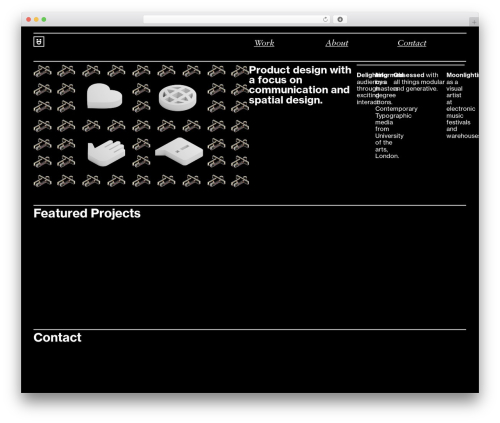Image resolution: width=500 pixels, height=423 pixels.
Task: Click the 3D speech bubble icon
Action: click(x=179, y=151)
